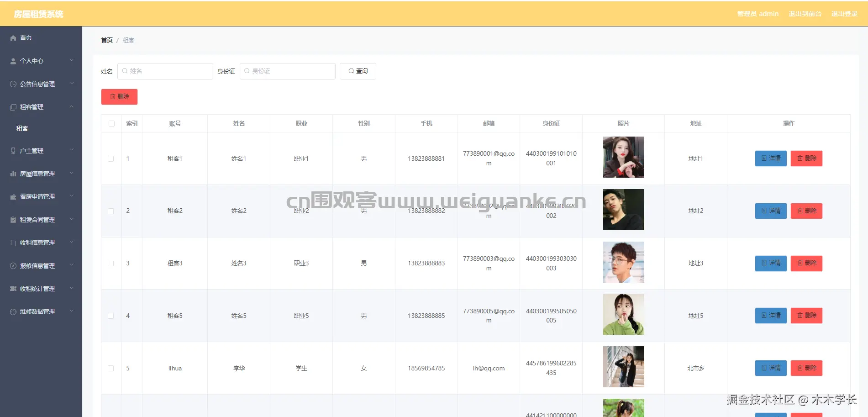Viewport: 868px width, 417px height.
Task: Toggle the select-all checkbox in table header
Action: tap(111, 124)
